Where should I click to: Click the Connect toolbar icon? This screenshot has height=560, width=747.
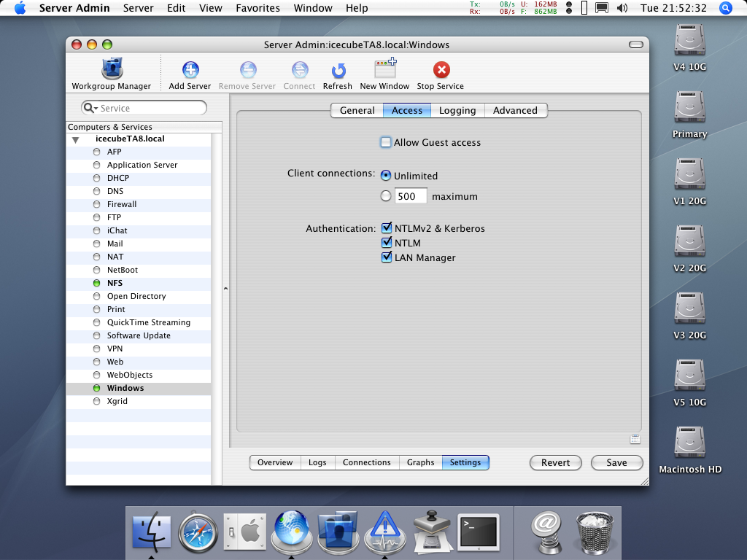coord(300,70)
